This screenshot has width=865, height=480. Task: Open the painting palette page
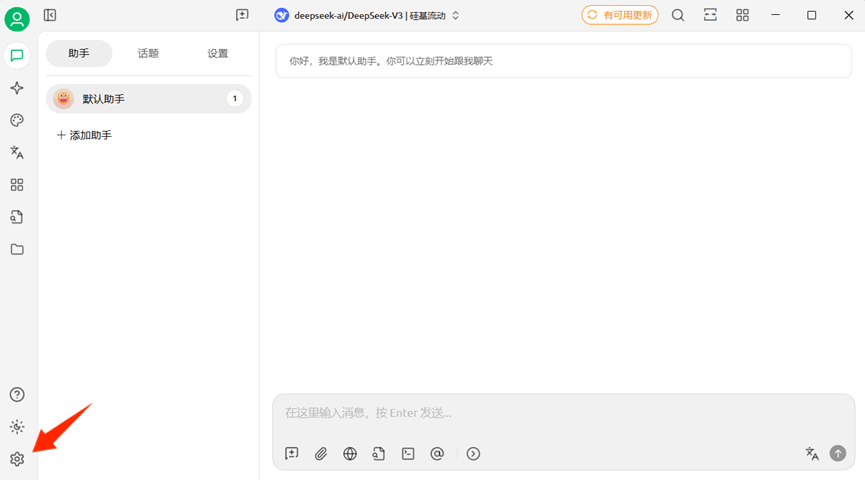tap(17, 120)
